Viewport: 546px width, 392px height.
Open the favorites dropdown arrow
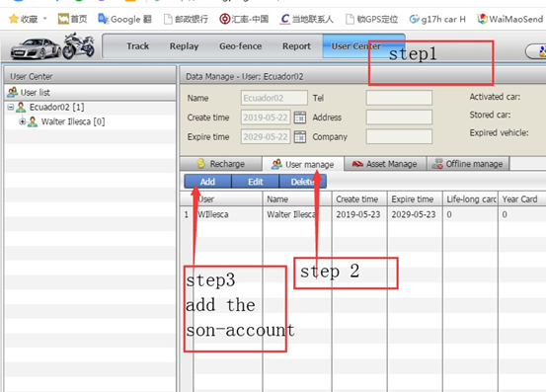point(44,19)
